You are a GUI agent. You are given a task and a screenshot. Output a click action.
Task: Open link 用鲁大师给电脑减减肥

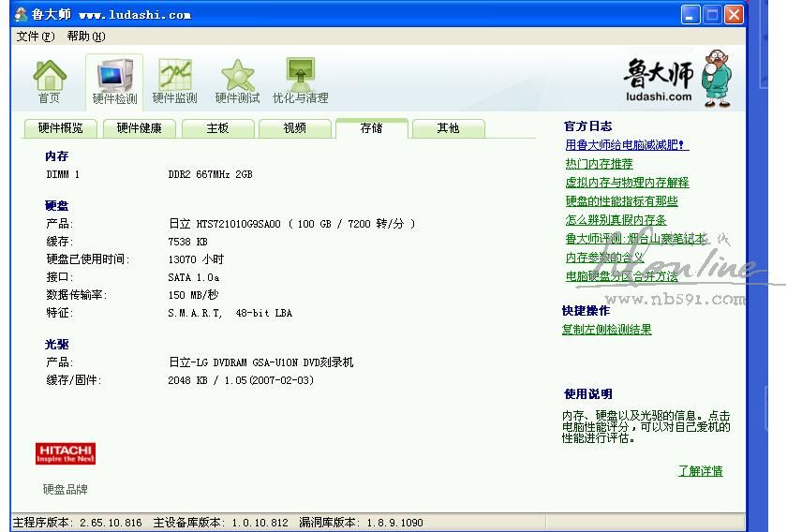(627, 145)
